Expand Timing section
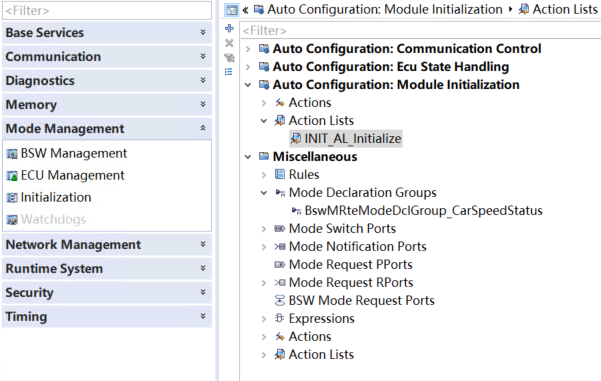The image size is (601, 381). pos(203,316)
